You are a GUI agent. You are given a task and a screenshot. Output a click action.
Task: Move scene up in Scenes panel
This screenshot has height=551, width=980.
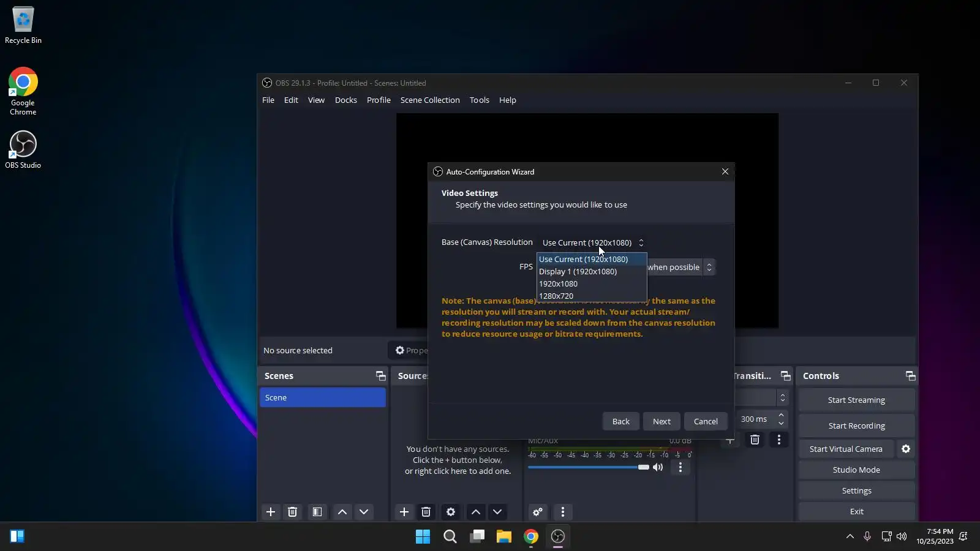tap(342, 512)
